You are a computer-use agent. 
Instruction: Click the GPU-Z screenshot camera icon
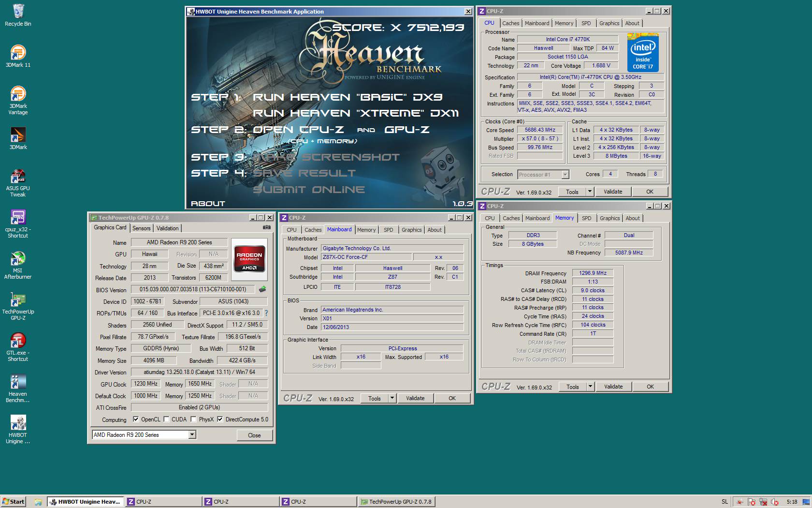[x=267, y=227]
